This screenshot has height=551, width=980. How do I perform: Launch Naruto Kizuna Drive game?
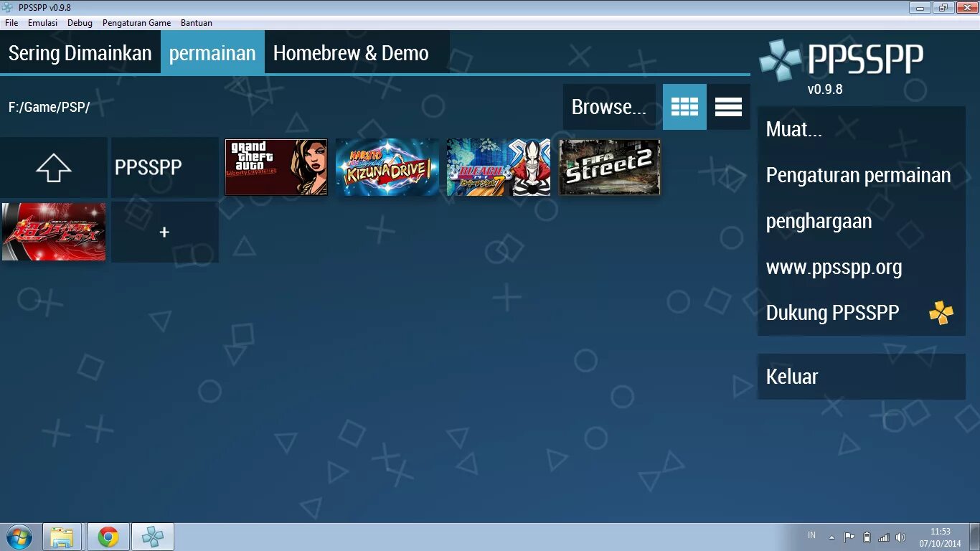pos(387,167)
